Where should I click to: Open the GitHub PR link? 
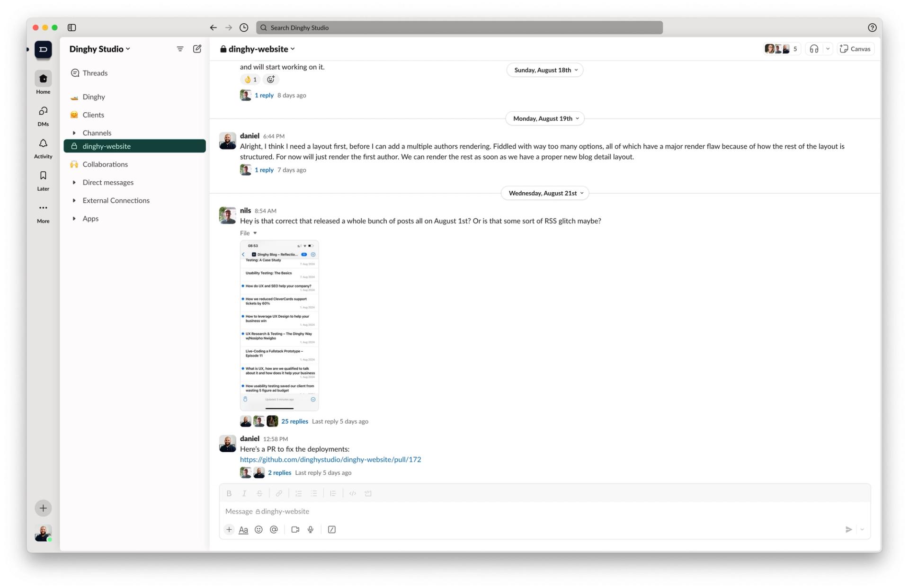pos(330,459)
